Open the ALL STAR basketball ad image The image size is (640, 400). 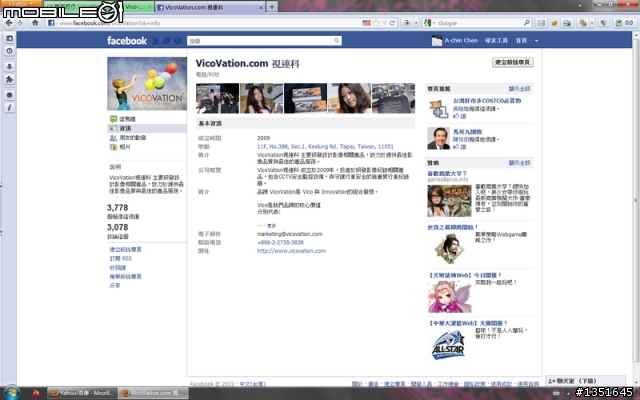point(449,345)
